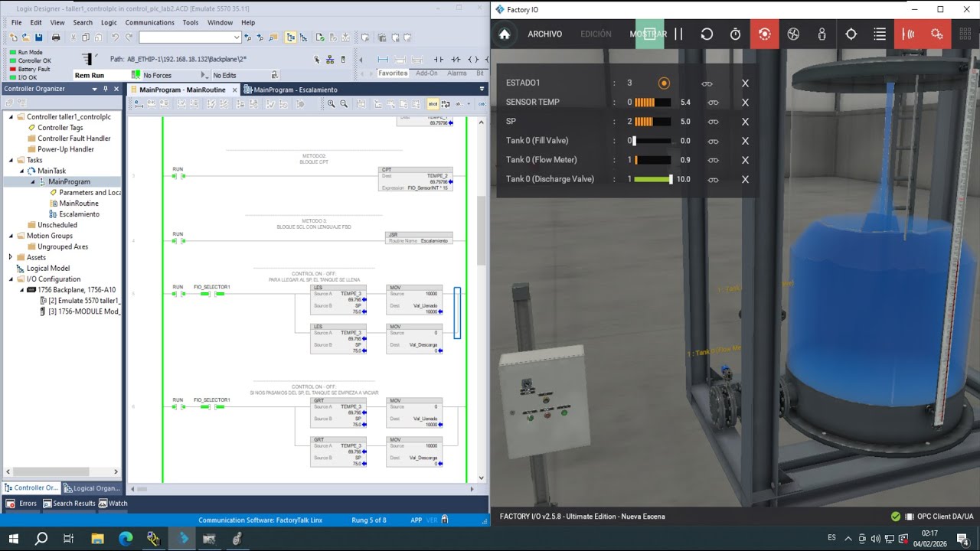
Task: Collapse the Motion Groups node
Action: pyautogui.click(x=11, y=236)
